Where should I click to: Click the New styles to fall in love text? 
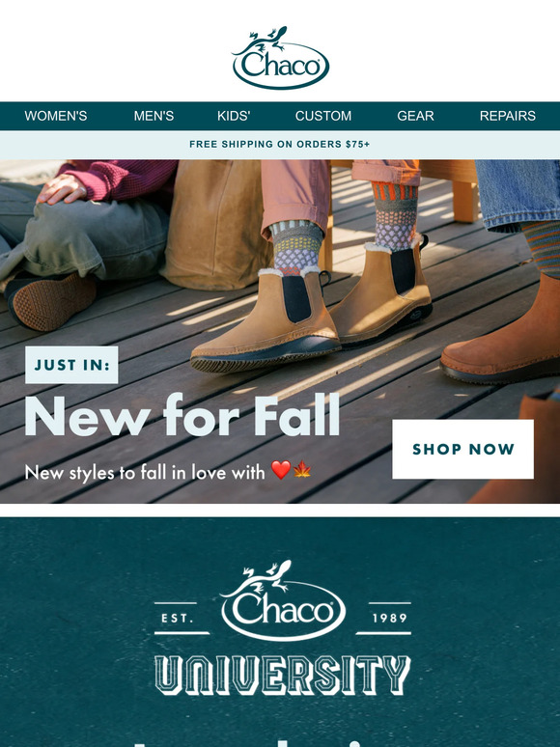145,473
